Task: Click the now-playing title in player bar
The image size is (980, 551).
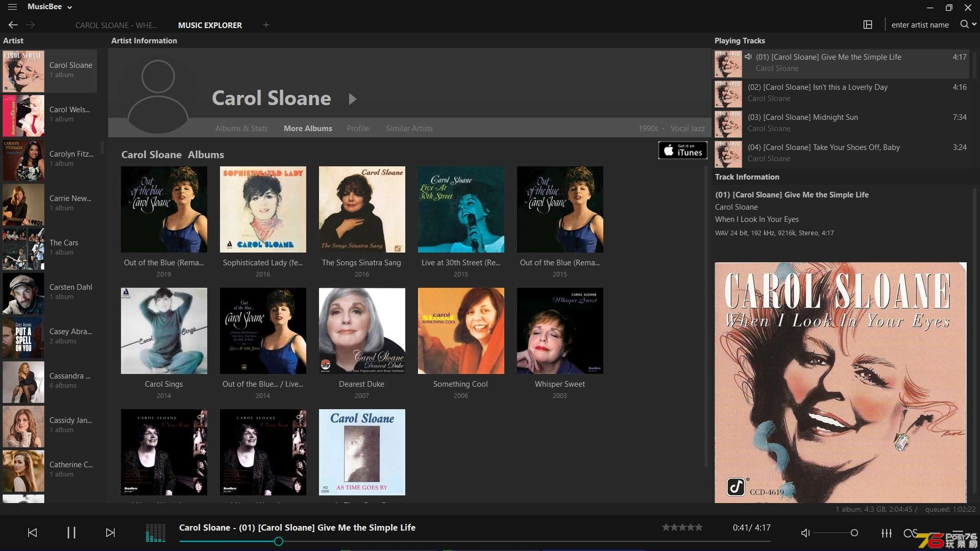Action: (297, 528)
